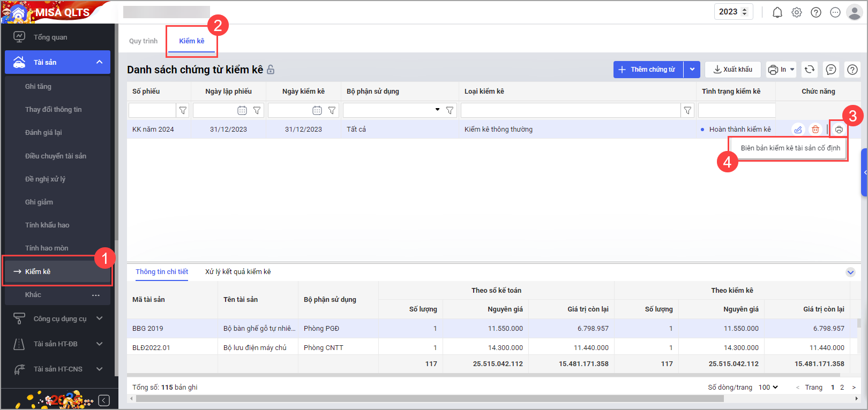Open the rows per page dropdown
The image size is (868, 410).
tap(768, 387)
